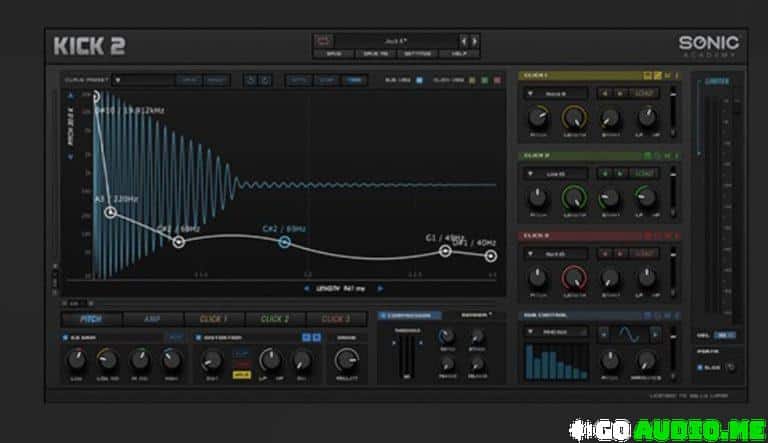Viewport: 768px width, 443px height.
Task: Click next sample arrow in Click 1 panel
Action: [x=620, y=93]
